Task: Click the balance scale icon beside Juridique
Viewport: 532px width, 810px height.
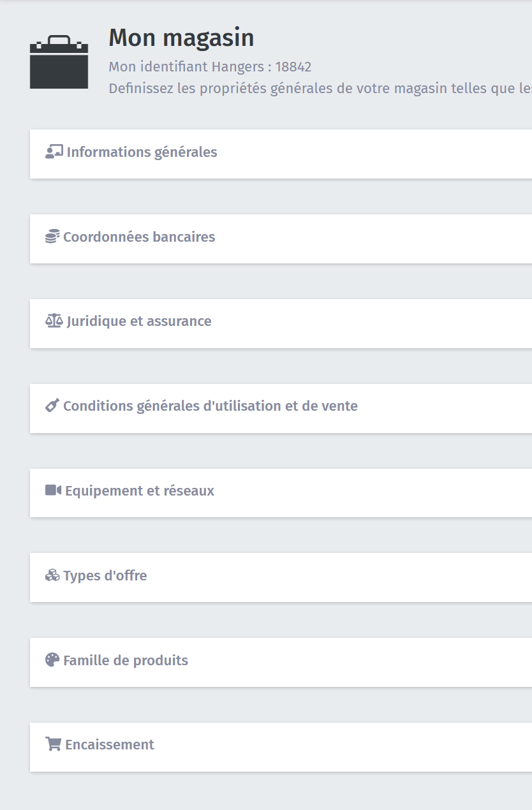Action: pyautogui.click(x=54, y=321)
